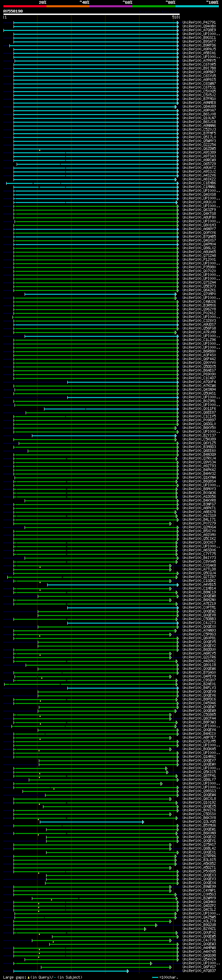Click the hit label UniRef100_O22254

(199, 145)
